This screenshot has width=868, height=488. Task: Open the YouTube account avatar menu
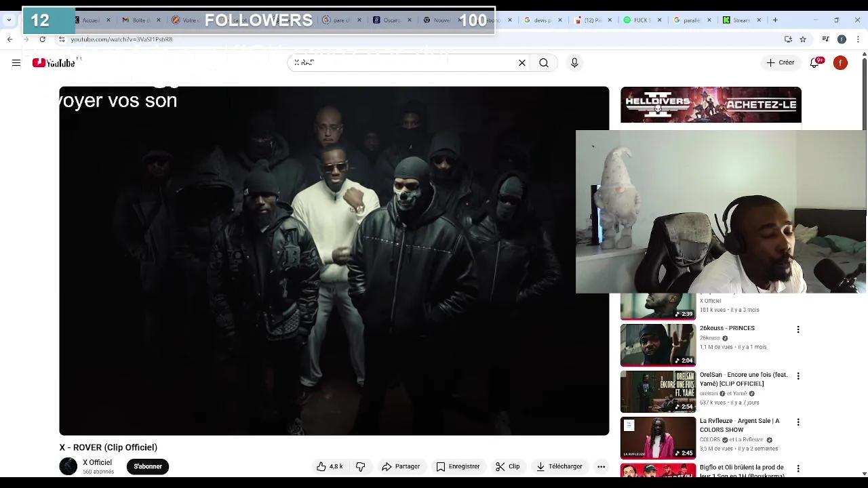click(840, 63)
